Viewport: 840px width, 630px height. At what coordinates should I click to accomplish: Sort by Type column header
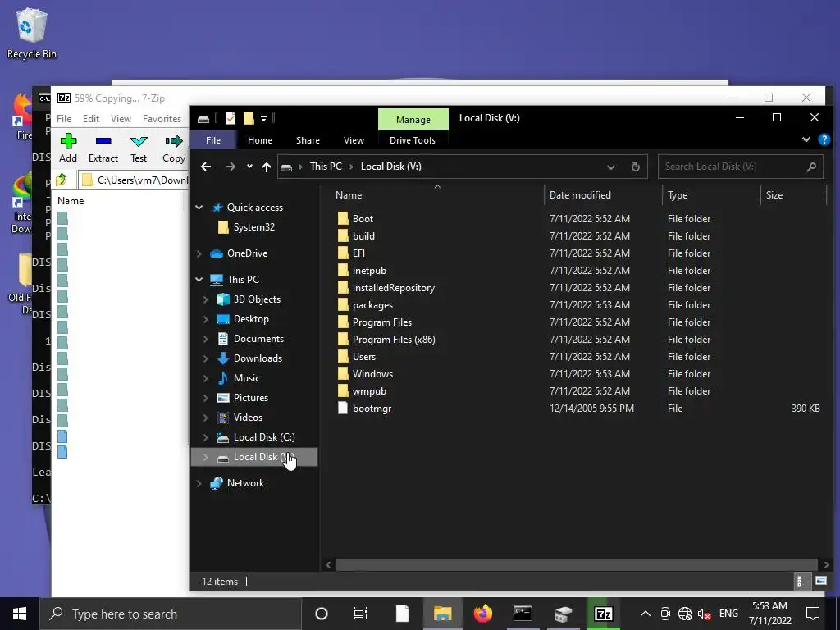point(711,195)
